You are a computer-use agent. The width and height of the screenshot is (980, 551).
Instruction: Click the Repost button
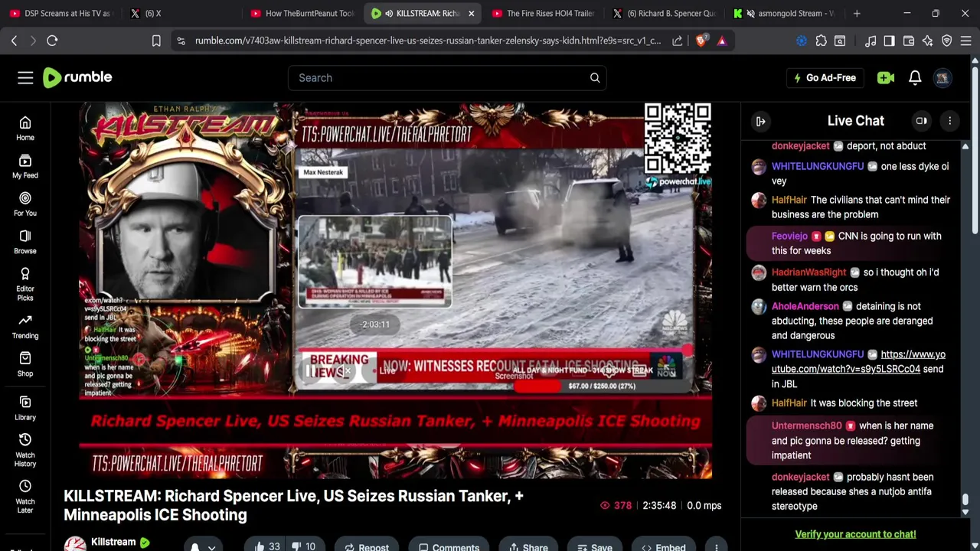click(x=366, y=546)
